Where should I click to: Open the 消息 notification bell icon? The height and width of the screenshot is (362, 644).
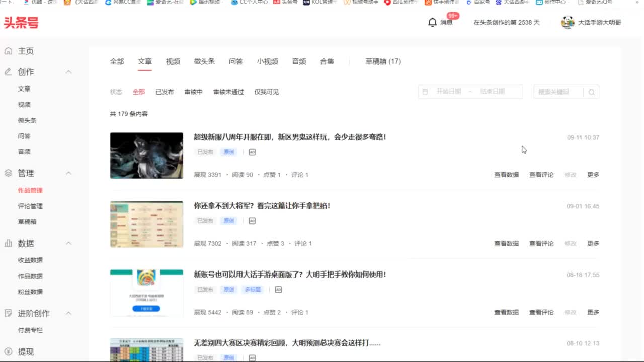[432, 22]
